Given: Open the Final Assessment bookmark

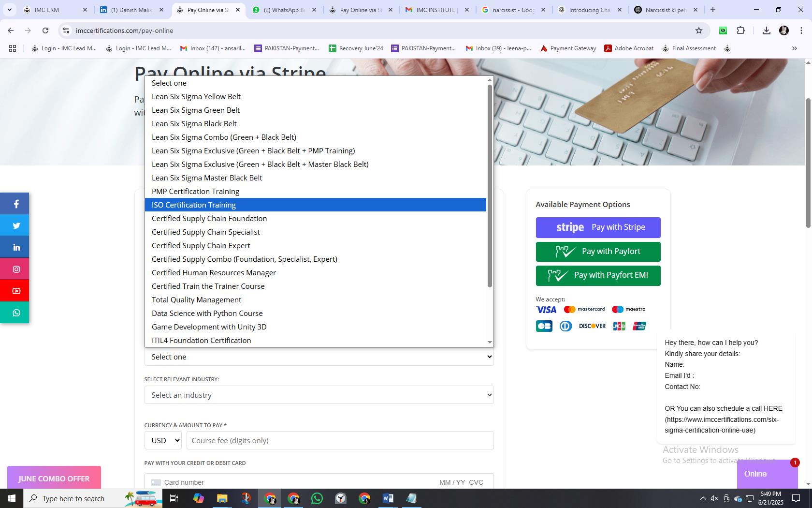Looking at the screenshot, I should (x=689, y=48).
